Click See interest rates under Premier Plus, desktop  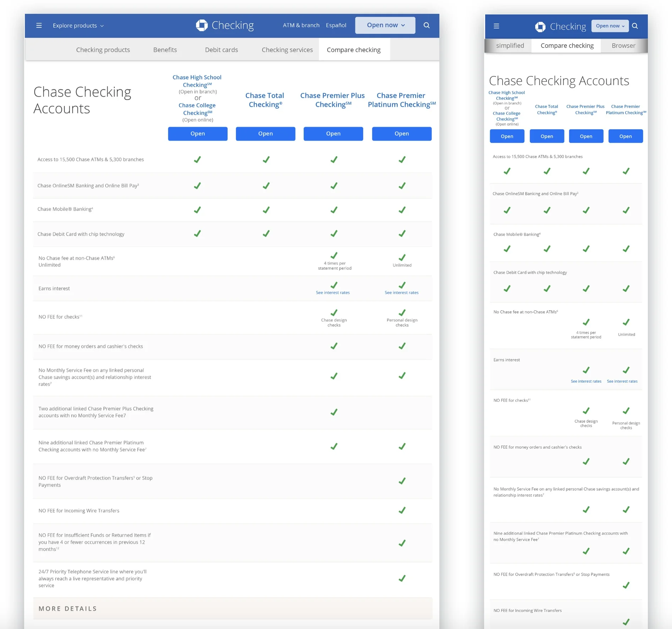click(x=333, y=292)
